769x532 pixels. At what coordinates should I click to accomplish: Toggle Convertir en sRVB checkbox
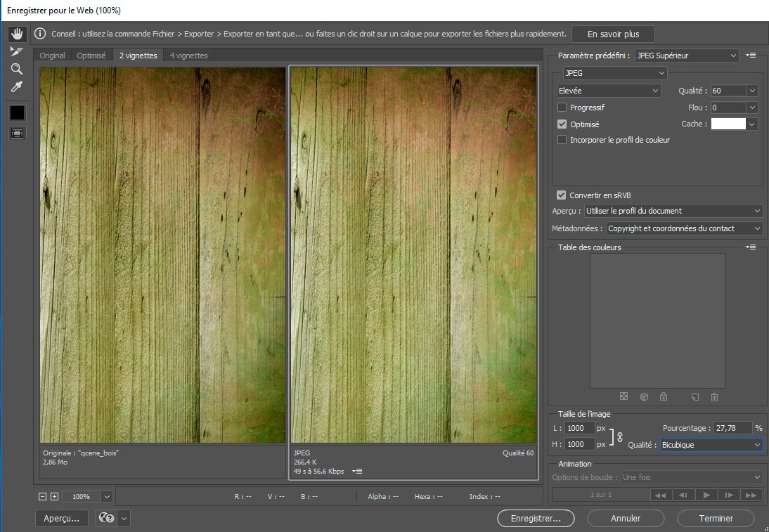[x=561, y=195]
